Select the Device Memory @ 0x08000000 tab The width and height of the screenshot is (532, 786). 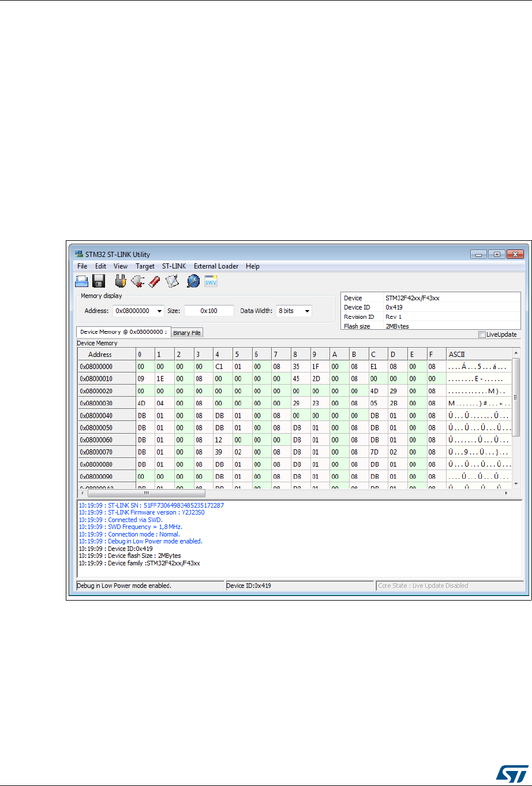tap(123, 331)
